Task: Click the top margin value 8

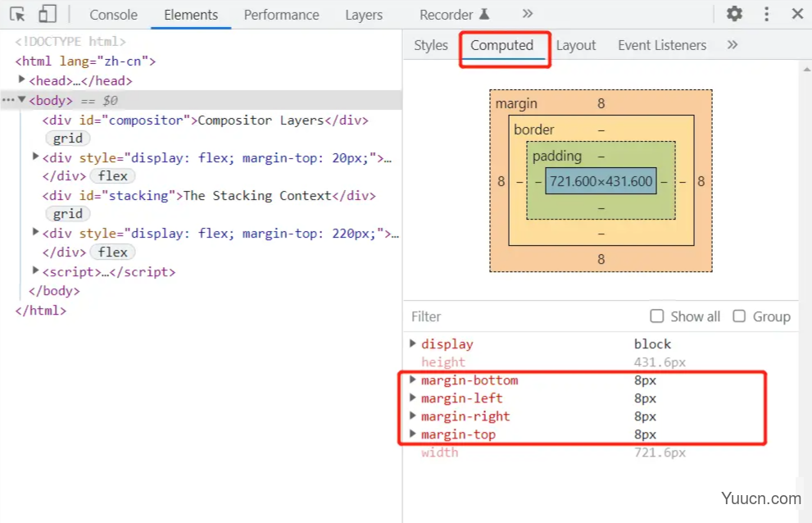Action: coord(601,103)
